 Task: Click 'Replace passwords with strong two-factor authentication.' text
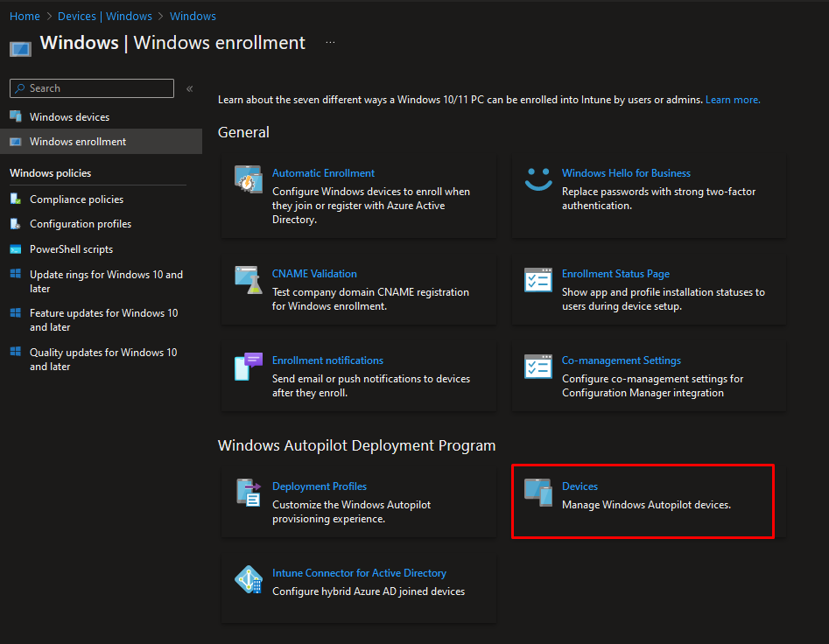[659, 199]
